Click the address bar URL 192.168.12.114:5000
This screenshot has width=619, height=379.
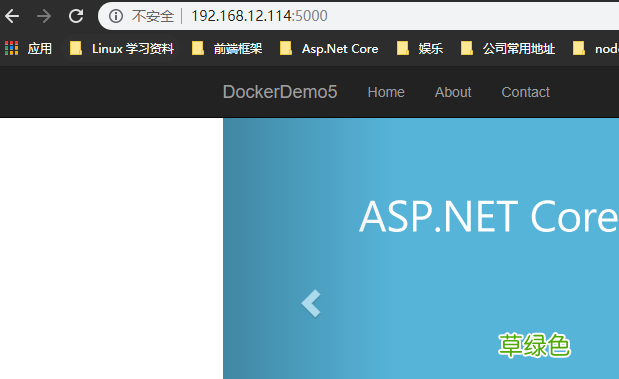click(x=259, y=16)
